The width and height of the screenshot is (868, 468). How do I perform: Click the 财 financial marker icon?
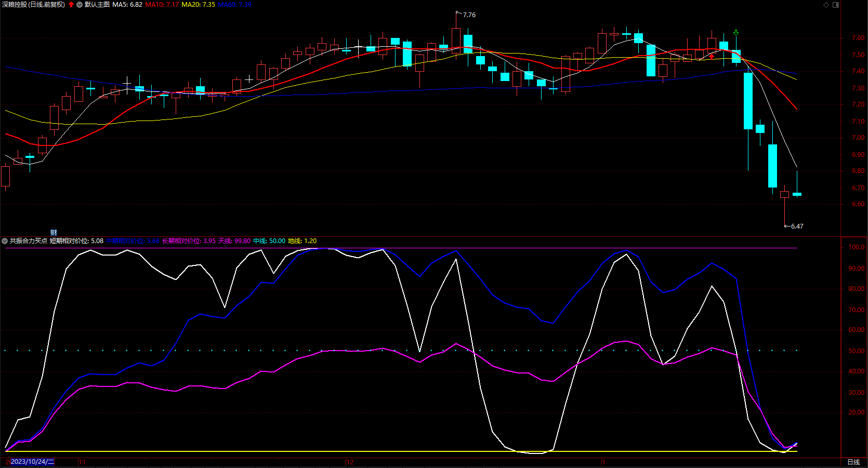[54, 233]
